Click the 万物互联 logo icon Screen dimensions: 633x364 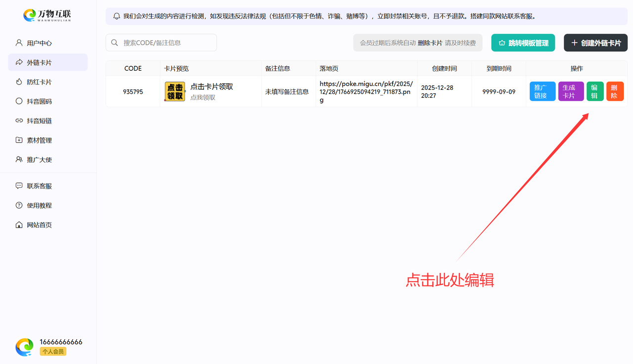[30, 15]
